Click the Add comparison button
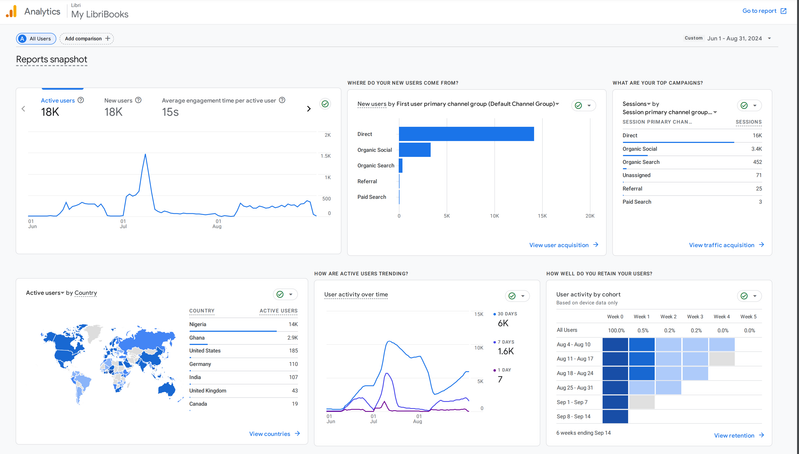This screenshot has width=799, height=454. [87, 39]
